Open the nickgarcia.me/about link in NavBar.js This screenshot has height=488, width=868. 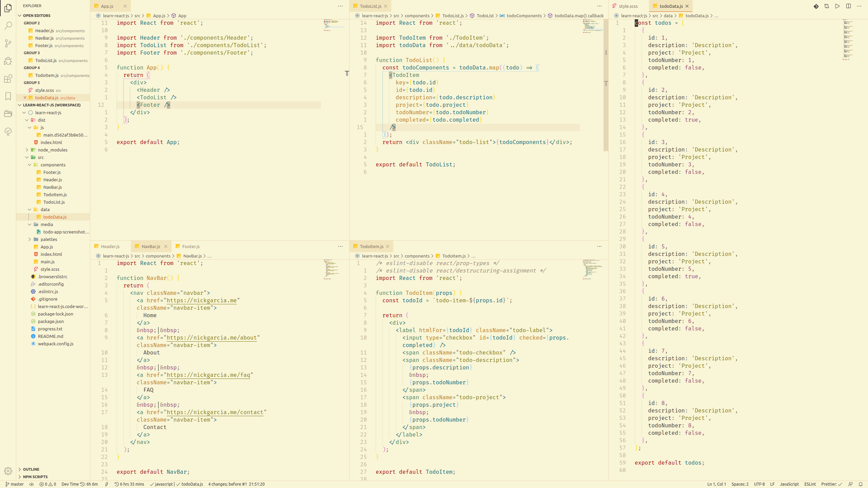click(x=212, y=338)
